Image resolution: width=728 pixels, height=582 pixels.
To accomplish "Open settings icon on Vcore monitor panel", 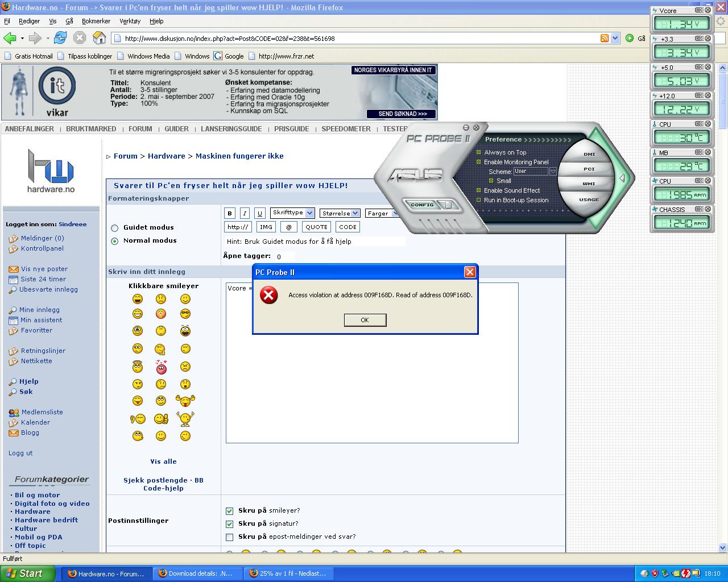I will click(x=700, y=10).
